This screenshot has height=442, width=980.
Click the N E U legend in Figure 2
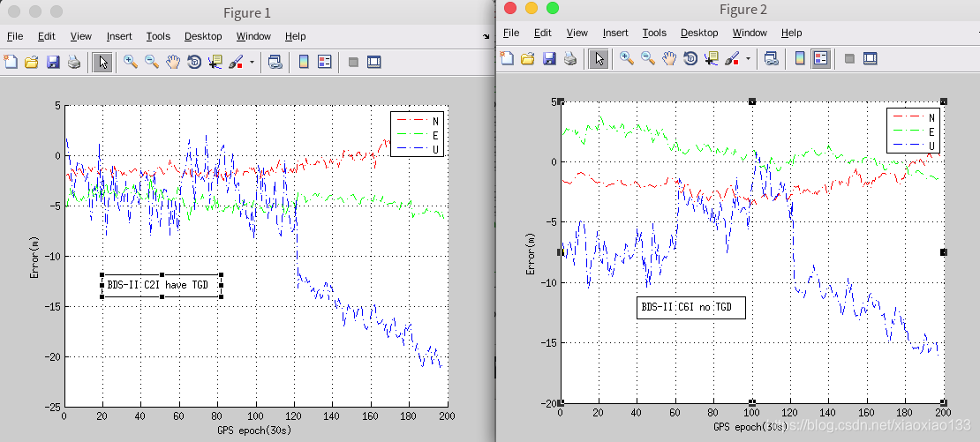coord(913,130)
